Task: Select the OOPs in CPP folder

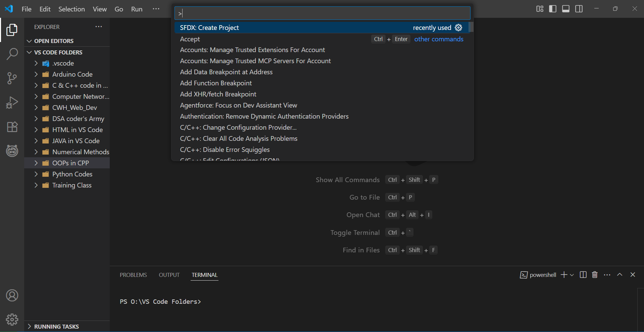Action: [67, 163]
